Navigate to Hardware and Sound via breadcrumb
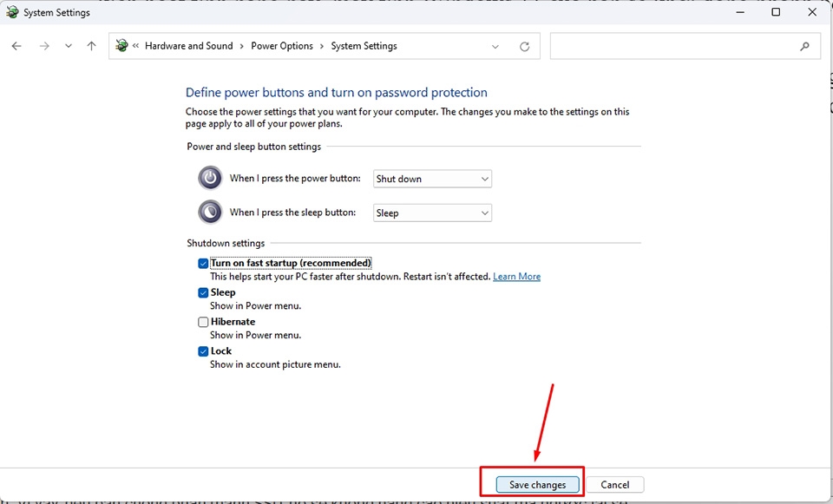The height and width of the screenshot is (504, 833). tap(189, 45)
